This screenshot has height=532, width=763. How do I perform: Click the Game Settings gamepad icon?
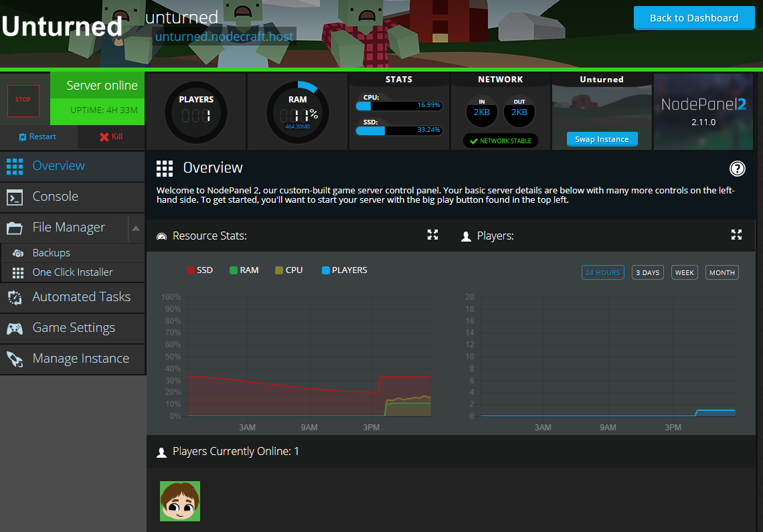pos(15,328)
